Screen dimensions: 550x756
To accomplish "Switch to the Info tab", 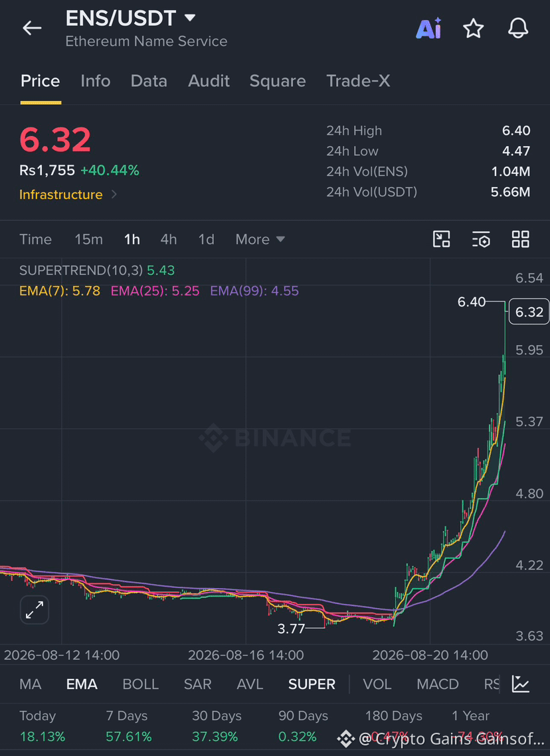I will click(x=96, y=81).
